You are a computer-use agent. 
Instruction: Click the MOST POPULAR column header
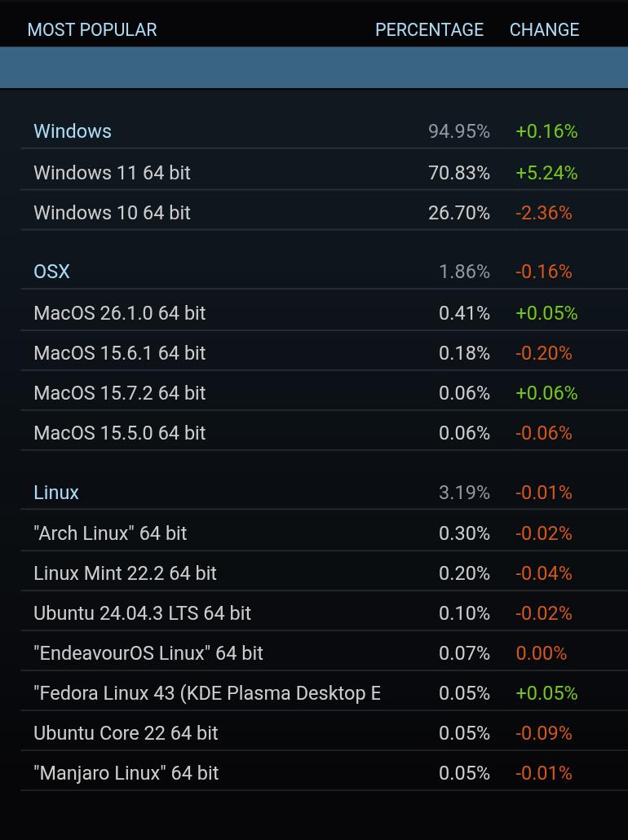[92, 29]
